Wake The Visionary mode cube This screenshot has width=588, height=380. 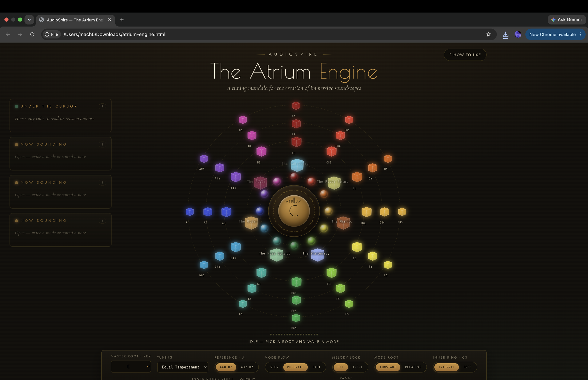click(318, 255)
